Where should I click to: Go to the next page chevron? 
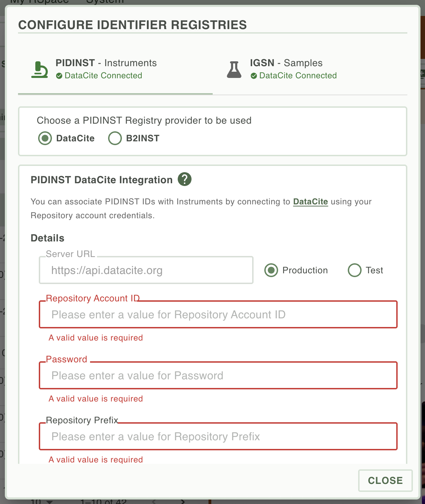(183, 502)
